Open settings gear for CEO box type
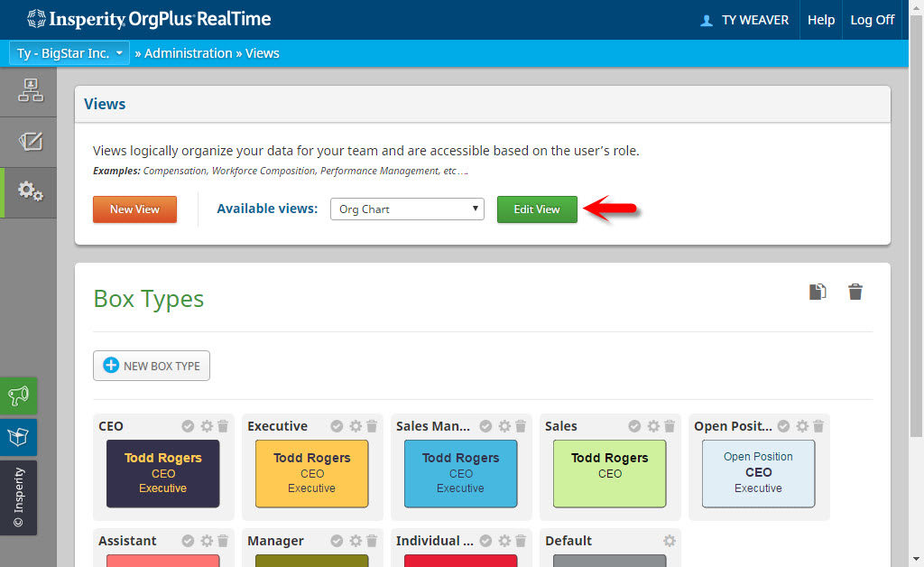Screen dimensions: 924x567 click(207, 426)
